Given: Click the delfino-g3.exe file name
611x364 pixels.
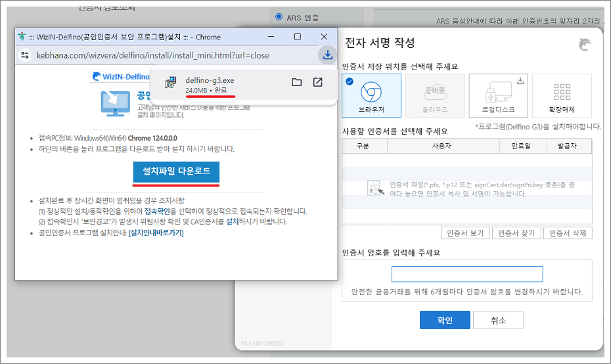Looking at the screenshot, I should pyautogui.click(x=210, y=80).
